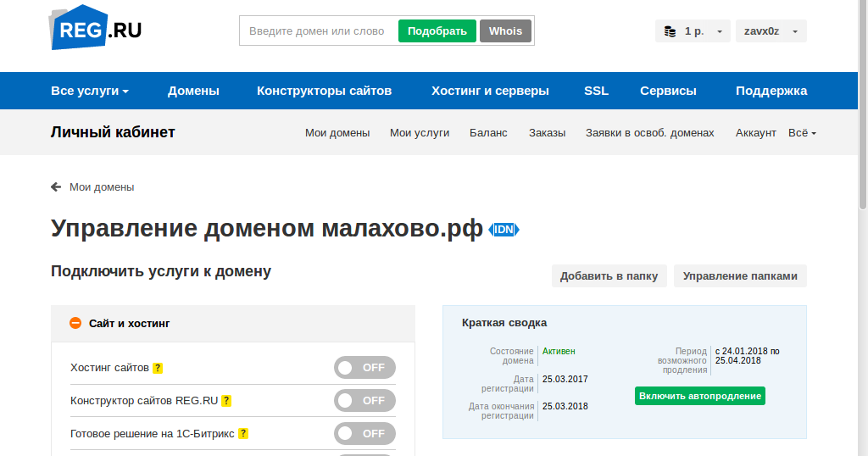868x456 pixels.
Task: Click the orange minus icon beside Сайт и хостинг
Action: coord(75,323)
